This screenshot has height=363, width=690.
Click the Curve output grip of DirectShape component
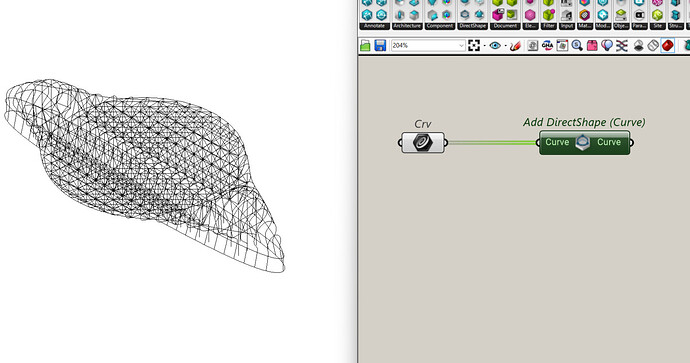(x=632, y=143)
